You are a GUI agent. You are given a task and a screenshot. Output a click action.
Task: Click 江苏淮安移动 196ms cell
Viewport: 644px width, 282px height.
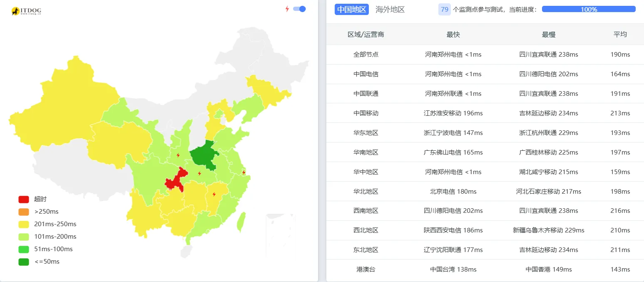(453, 113)
